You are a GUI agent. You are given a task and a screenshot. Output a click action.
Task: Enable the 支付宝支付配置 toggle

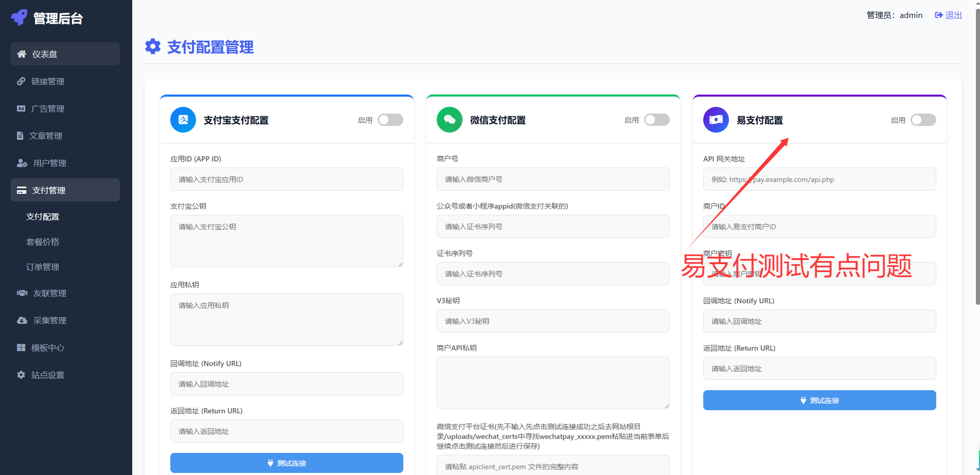(390, 120)
